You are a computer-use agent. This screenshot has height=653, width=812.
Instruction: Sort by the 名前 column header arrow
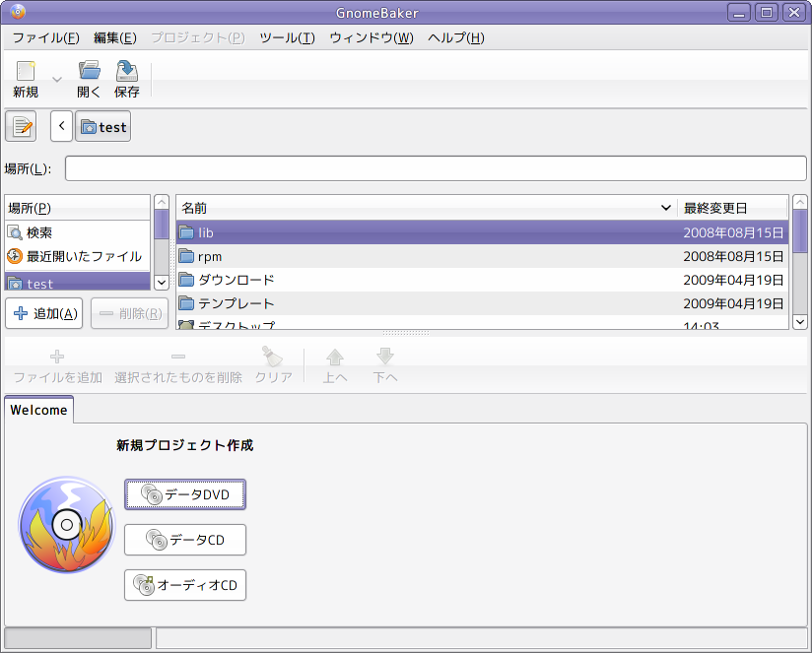[x=666, y=208]
